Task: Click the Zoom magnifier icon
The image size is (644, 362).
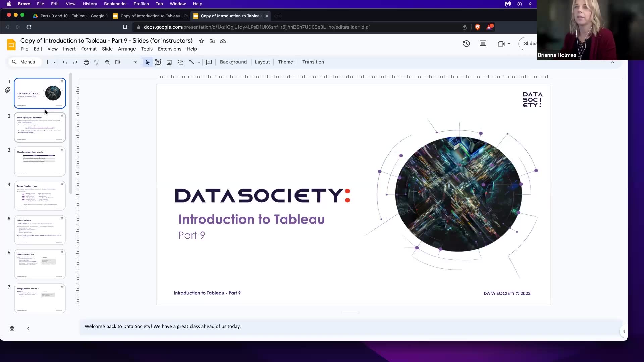Action: coord(108,62)
